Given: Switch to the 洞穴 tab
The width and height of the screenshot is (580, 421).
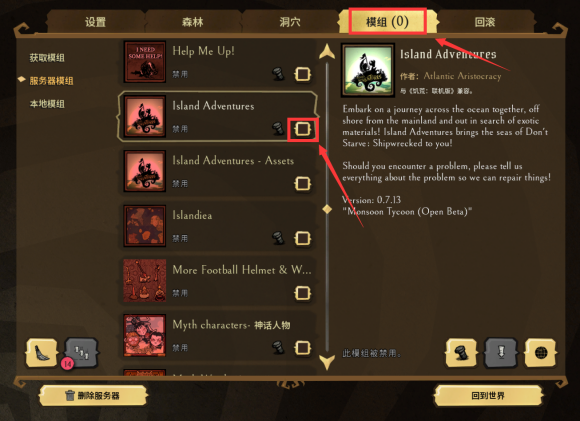Looking at the screenshot, I should tap(290, 22).
